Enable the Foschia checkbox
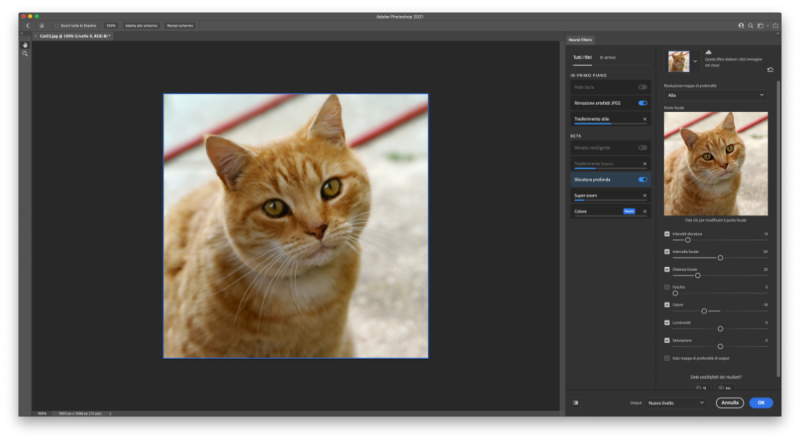 [667, 287]
